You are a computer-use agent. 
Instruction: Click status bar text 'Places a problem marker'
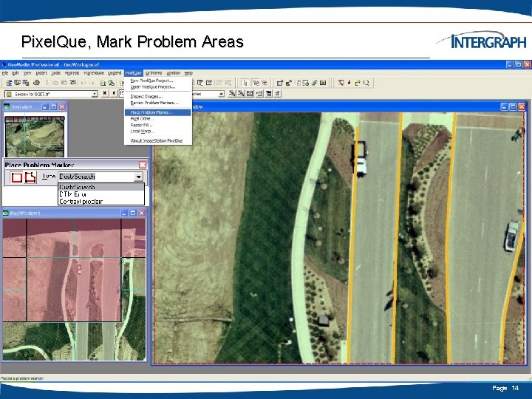point(21,378)
